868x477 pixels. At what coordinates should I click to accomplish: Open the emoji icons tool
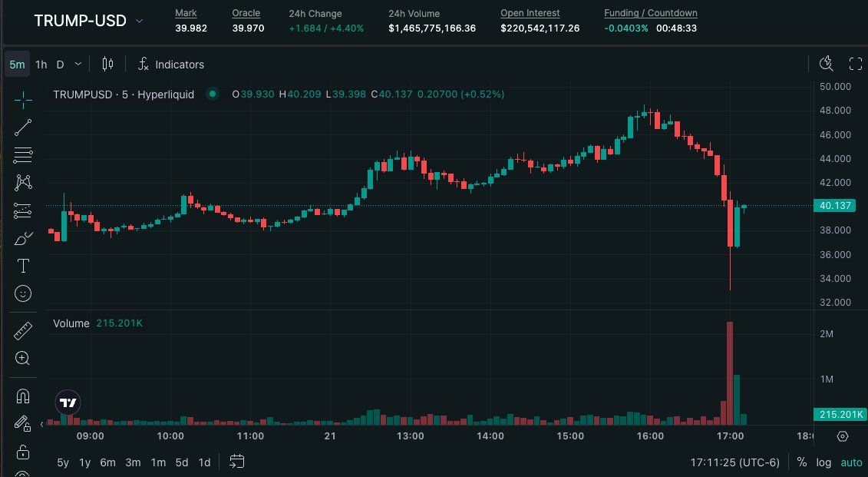(23, 293)
